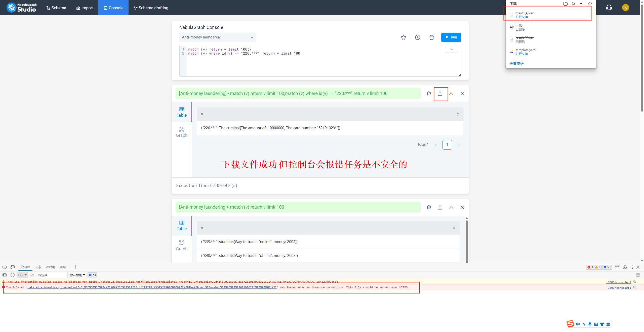Viewport: 644px width, 332px height.
Task: Toggle the live expression eye icon
Action: (x=32, y=275)
